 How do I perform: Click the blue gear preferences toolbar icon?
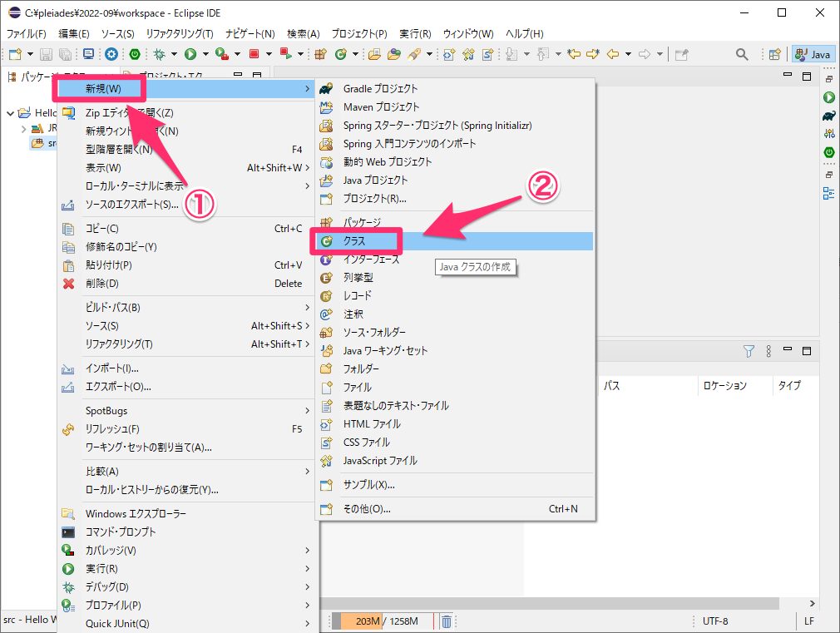pyautogui.click(x=111, y=54)
